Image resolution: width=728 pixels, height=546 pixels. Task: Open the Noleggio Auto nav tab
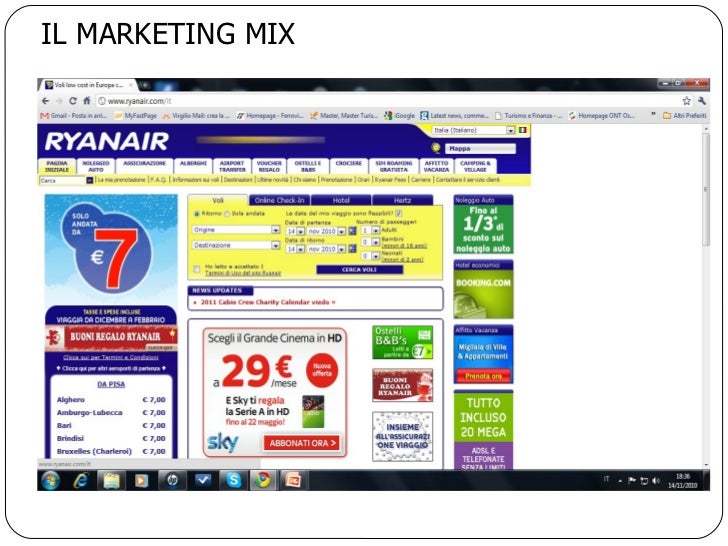click(x=96, y=166)
